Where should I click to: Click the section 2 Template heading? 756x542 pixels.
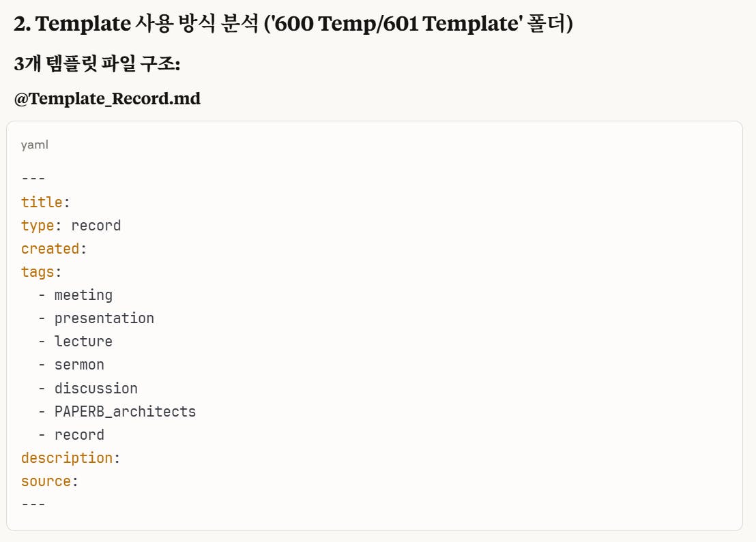[x=293, y=23]
